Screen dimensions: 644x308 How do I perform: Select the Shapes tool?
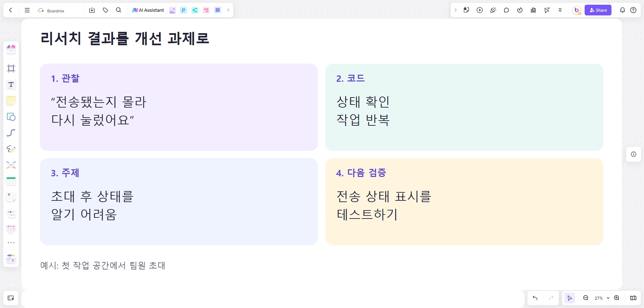click(11, 117)
